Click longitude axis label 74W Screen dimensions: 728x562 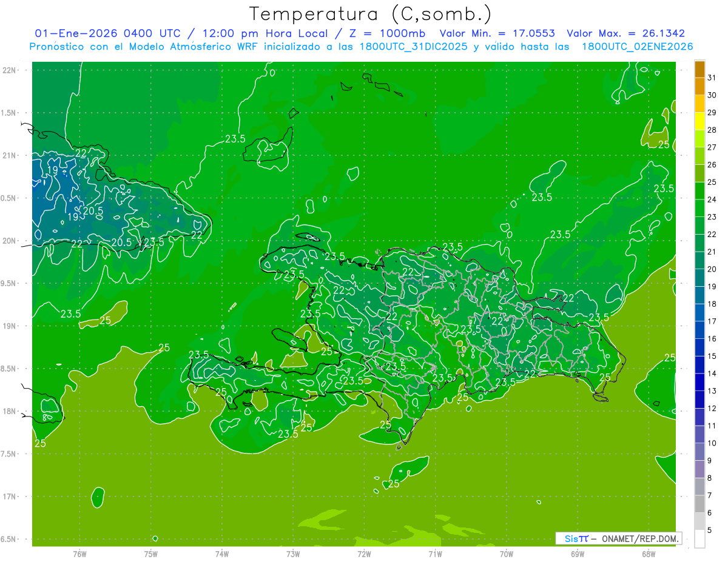pyautogui.click(x=222, y=554)
